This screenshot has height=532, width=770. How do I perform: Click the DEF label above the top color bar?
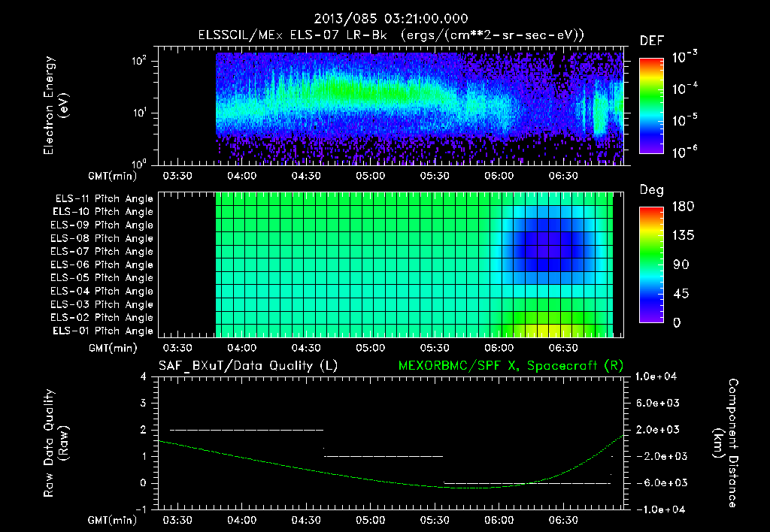652,41
